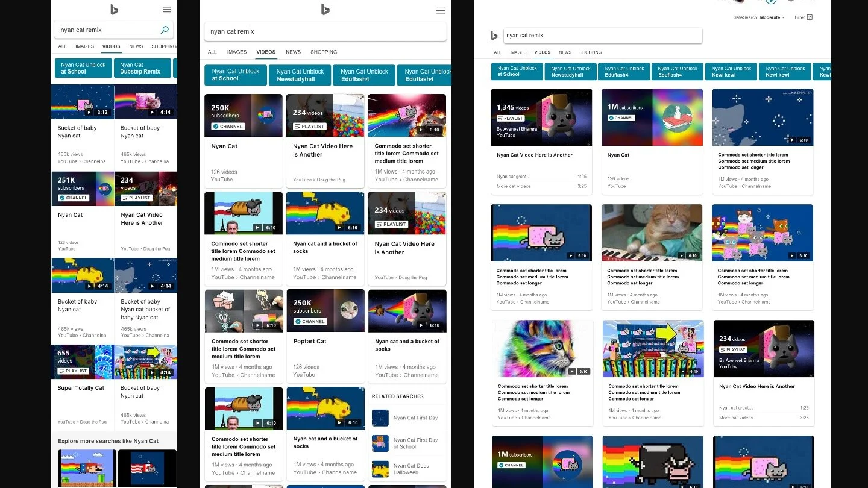
Task: Click the Bing logo in the middle tablet layout
Action: point(325,9)
